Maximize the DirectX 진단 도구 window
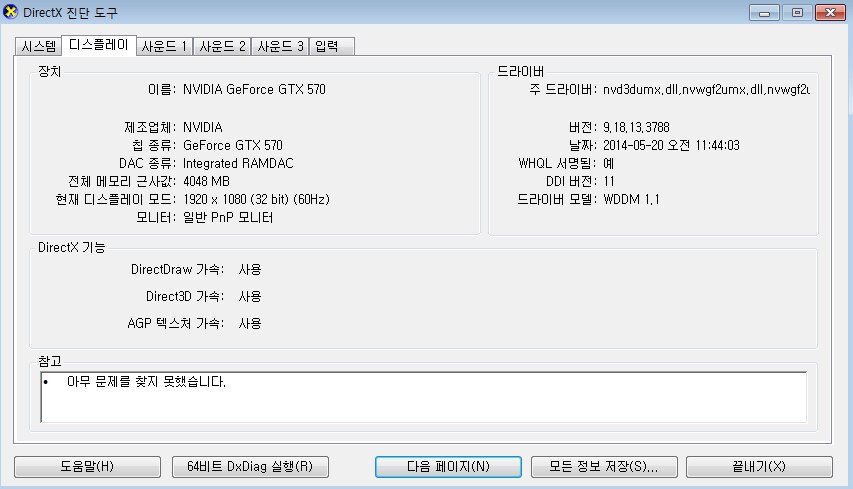853x489 pixels. click(x=796, y=13)
